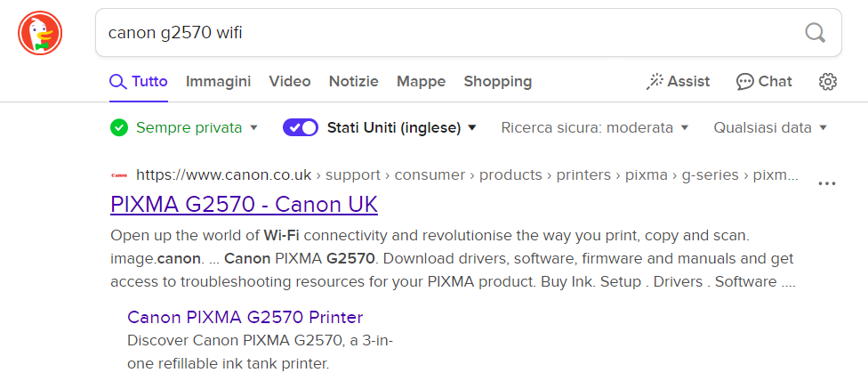The image size is (868, 389).
Task: Open settings via the gear icon
Action: pos(828,82)
